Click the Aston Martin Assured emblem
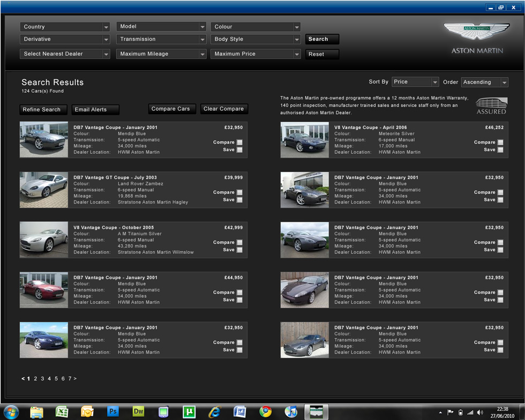 491,106
